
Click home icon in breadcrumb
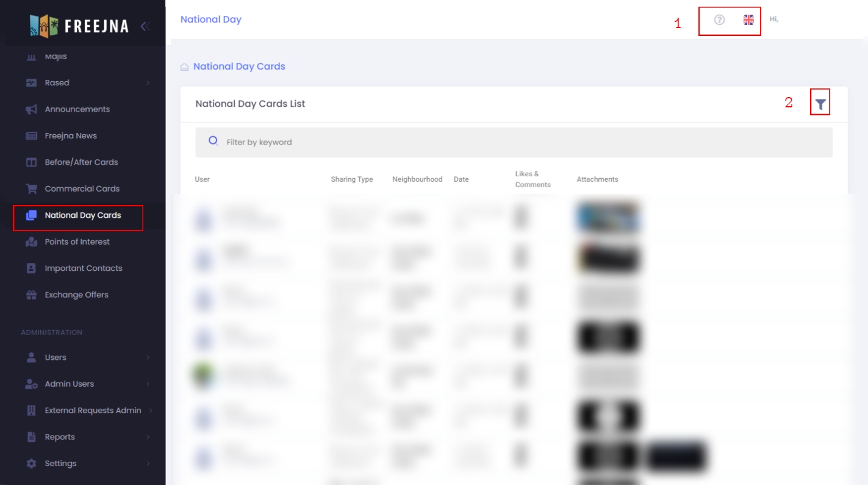[184, 67]
